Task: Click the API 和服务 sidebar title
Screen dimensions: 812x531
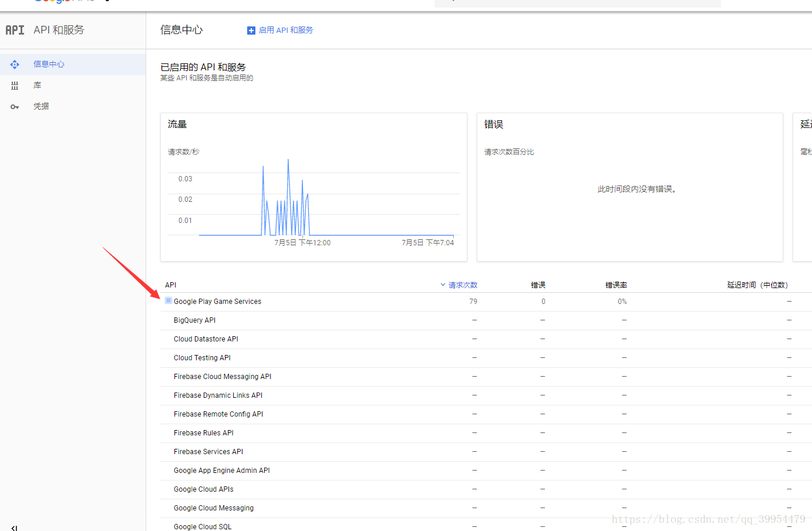Action: tap(59, 30)
